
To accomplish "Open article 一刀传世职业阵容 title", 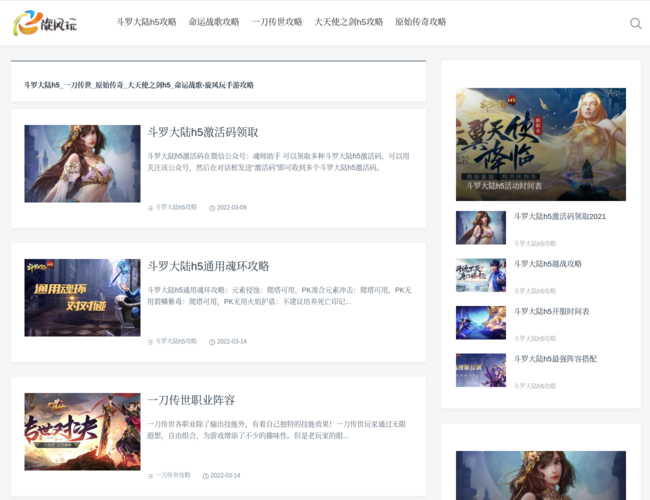I will [x=191, y=400].
